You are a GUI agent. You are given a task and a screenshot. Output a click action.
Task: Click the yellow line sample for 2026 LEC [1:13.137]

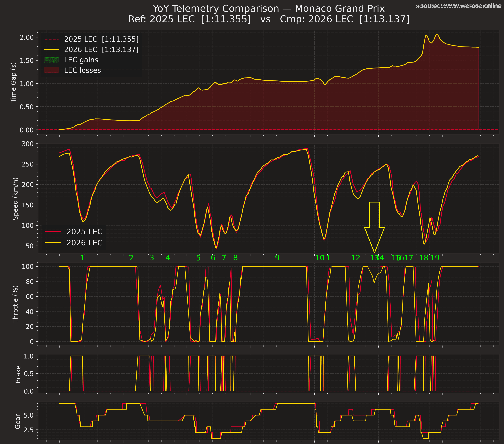click(52, 50)
